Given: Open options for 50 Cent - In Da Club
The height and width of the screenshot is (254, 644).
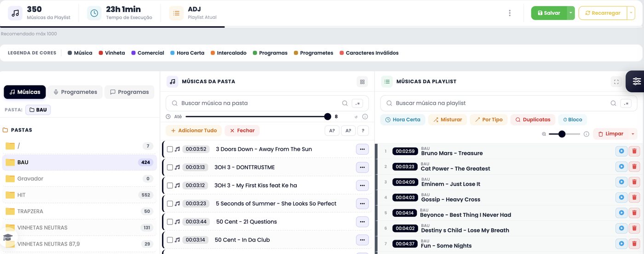Looking at the screenshot, I should [362, 240].
